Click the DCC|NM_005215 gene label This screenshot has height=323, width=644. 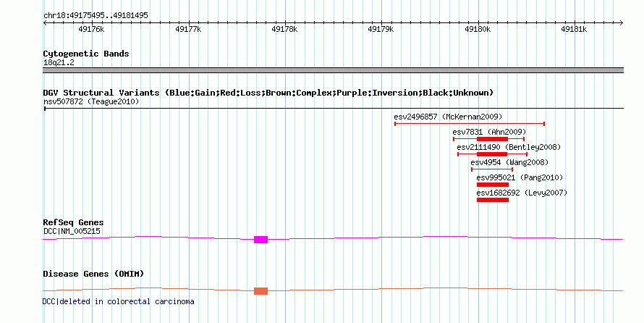tap(72, 231)
